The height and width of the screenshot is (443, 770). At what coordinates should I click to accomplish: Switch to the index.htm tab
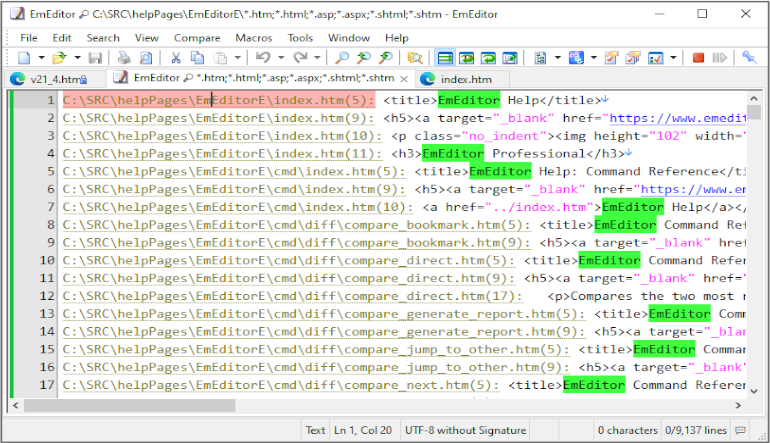462,79
